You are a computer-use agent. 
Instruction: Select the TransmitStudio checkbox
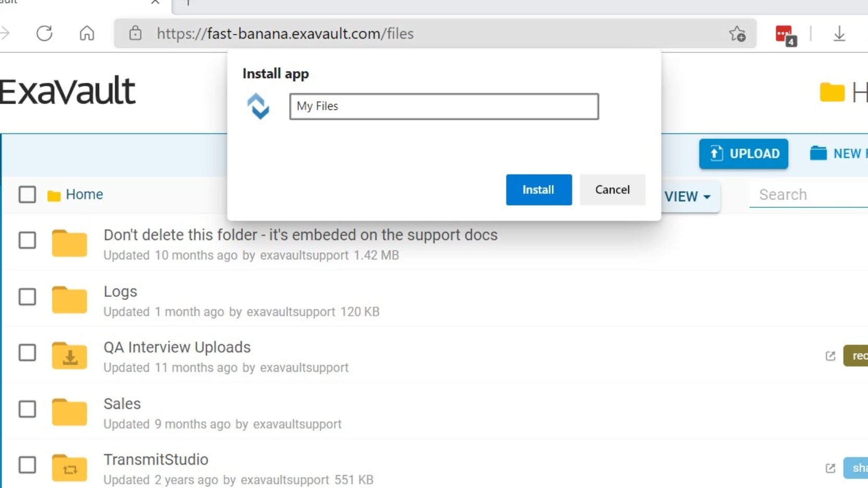tap(27, 465)
